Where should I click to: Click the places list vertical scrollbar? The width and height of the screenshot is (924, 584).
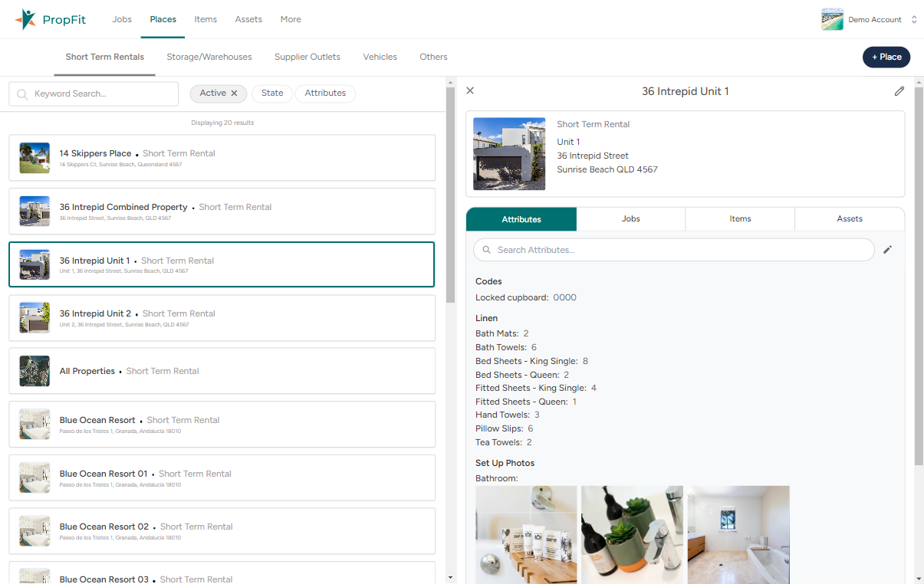(x=450, y=192)
